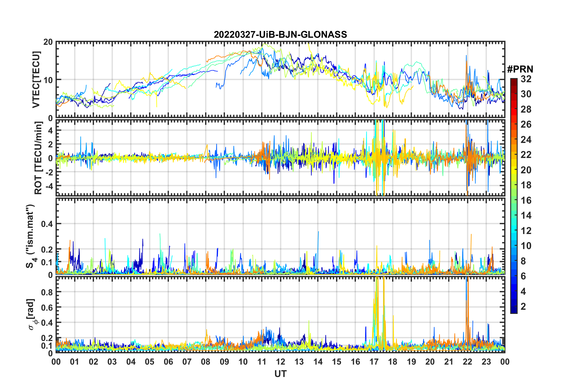Select the VTEC[TECU] y-axis label

pyautogui.click(x=36, y=80)
